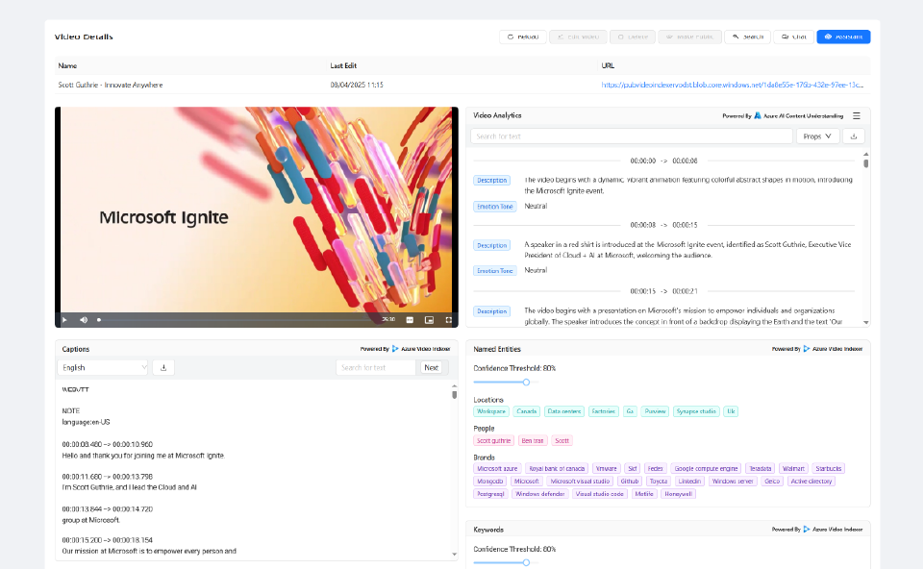Select the Microsoft azure brand tag
Screen dimensions: 924x569
pos(497,469)
